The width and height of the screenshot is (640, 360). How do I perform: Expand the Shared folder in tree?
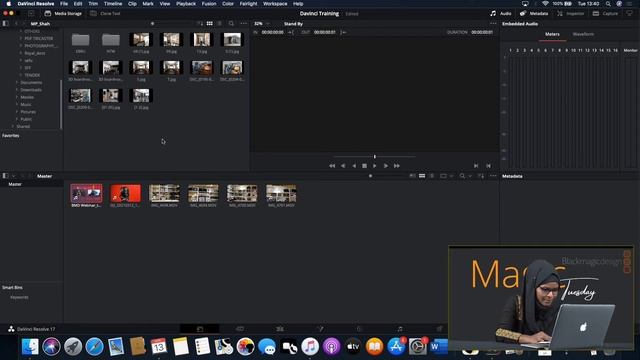(13, 127)
